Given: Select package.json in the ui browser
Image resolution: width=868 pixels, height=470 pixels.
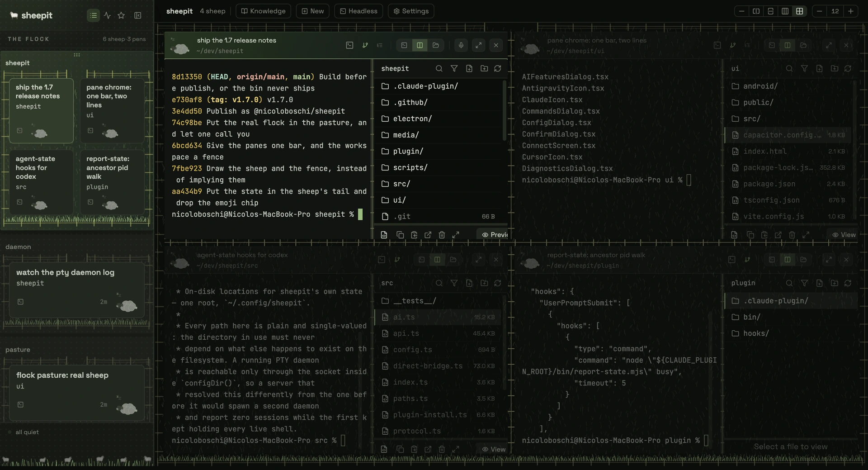Looking at the screenshot, I should [788, 184].
